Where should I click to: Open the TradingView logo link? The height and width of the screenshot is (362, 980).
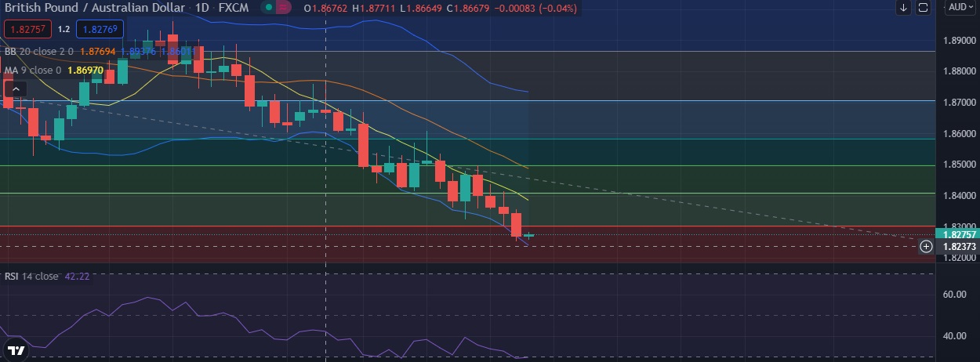tap(16, 349)
